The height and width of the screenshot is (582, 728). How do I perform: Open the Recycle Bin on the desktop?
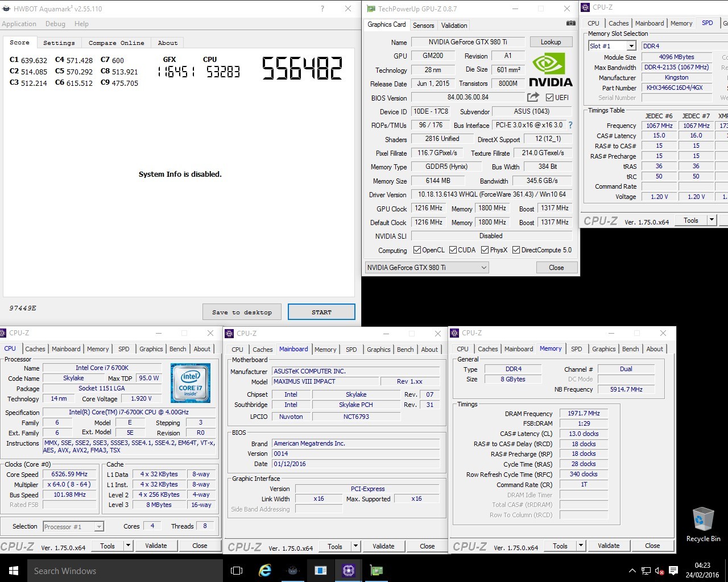(x=703, y=525)
